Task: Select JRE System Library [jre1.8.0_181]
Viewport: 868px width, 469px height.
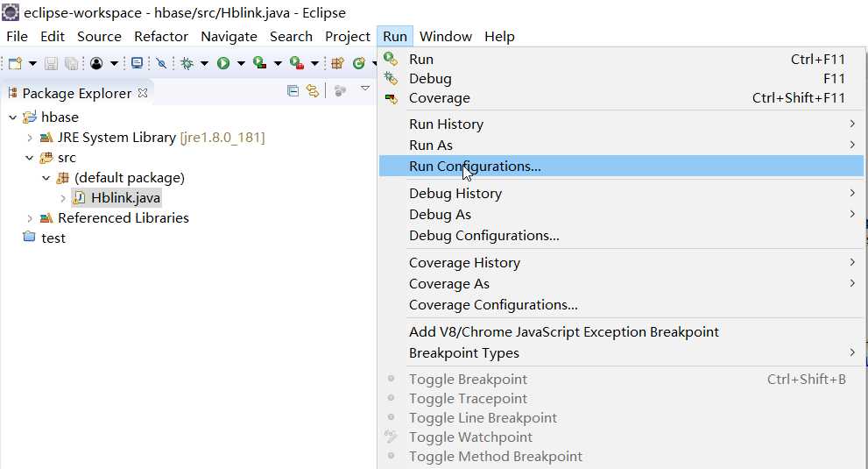Action: click(161, 138)
